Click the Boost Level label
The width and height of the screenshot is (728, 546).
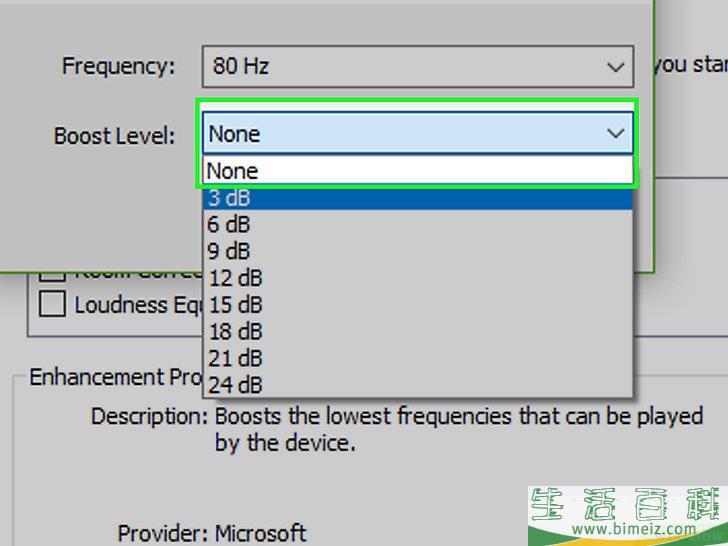pyautogui.click(x=114, y=135)
